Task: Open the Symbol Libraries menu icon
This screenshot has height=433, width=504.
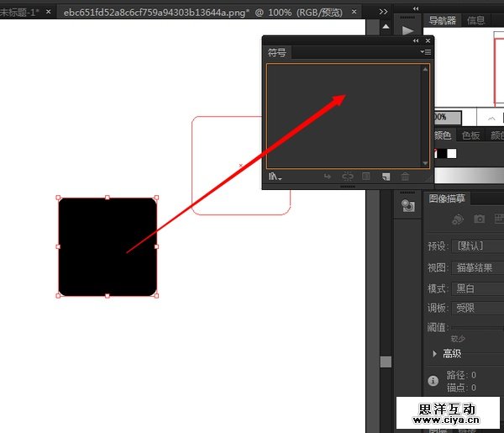Action: pyautogui.click(x=275, y=177)
